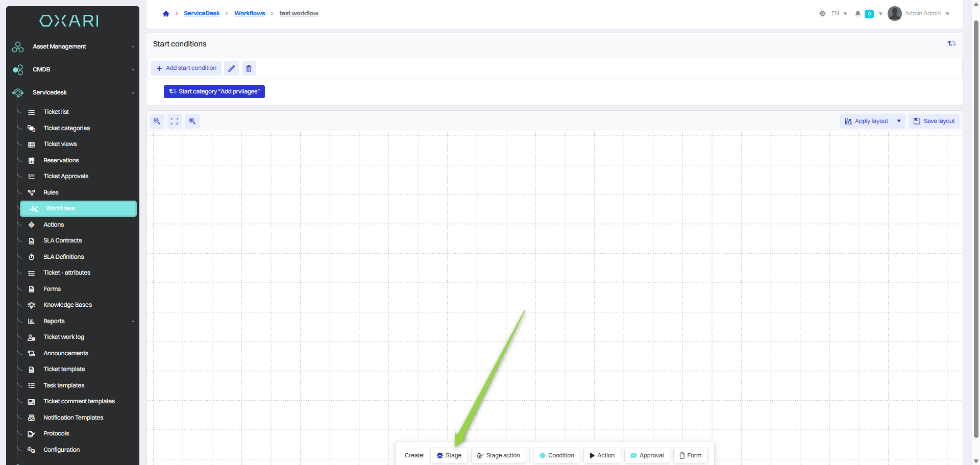Click the swap icon in Start conditions header
The height and width of the screenshot is (465, 980).
point(951,44)
